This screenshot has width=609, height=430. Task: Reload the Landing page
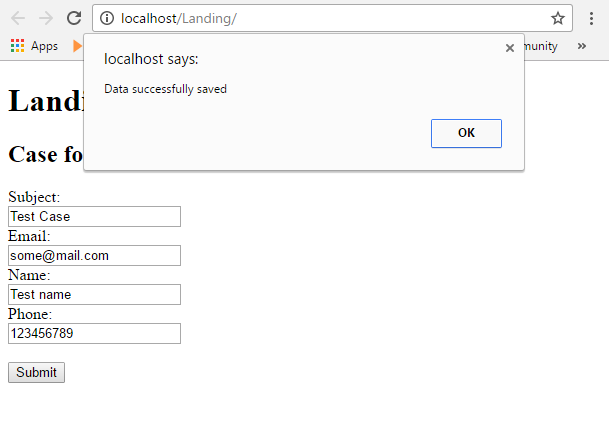click(74, 18)
